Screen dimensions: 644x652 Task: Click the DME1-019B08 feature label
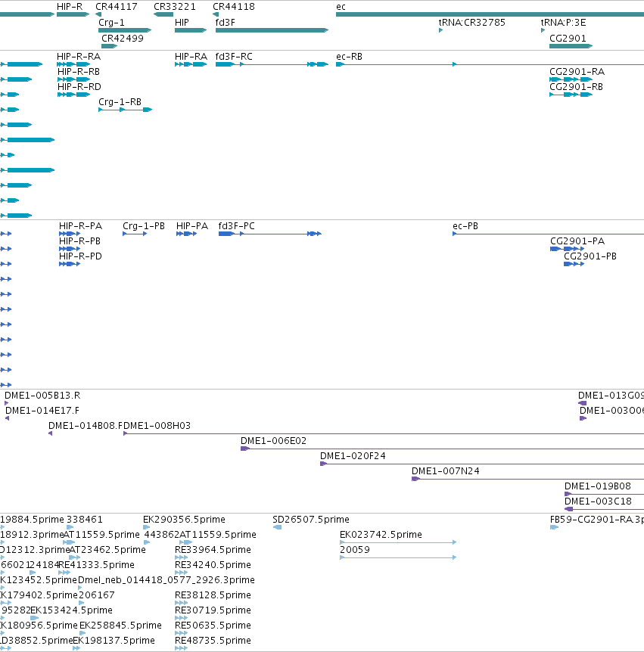coord(598,486)
